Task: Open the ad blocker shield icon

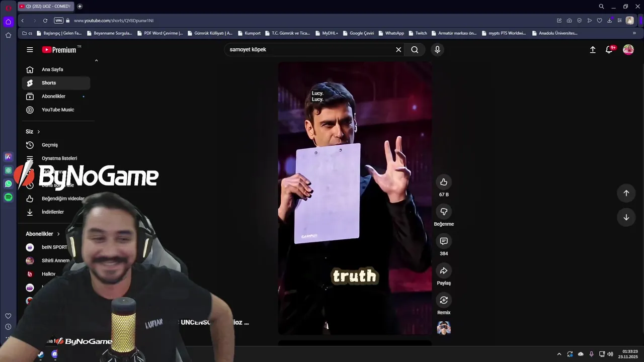Action: pos(579,21)
